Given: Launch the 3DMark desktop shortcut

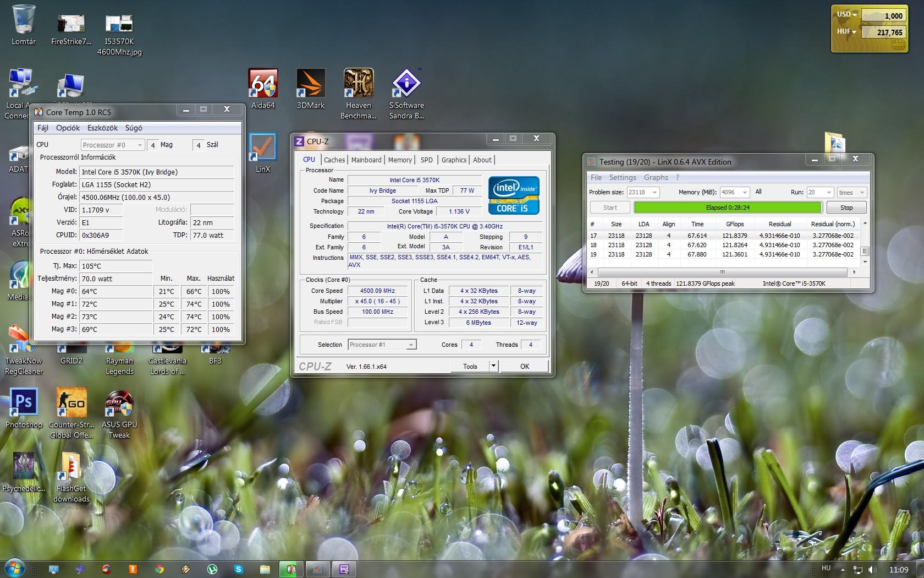Looking at the screenshot, I should [311, 88].
